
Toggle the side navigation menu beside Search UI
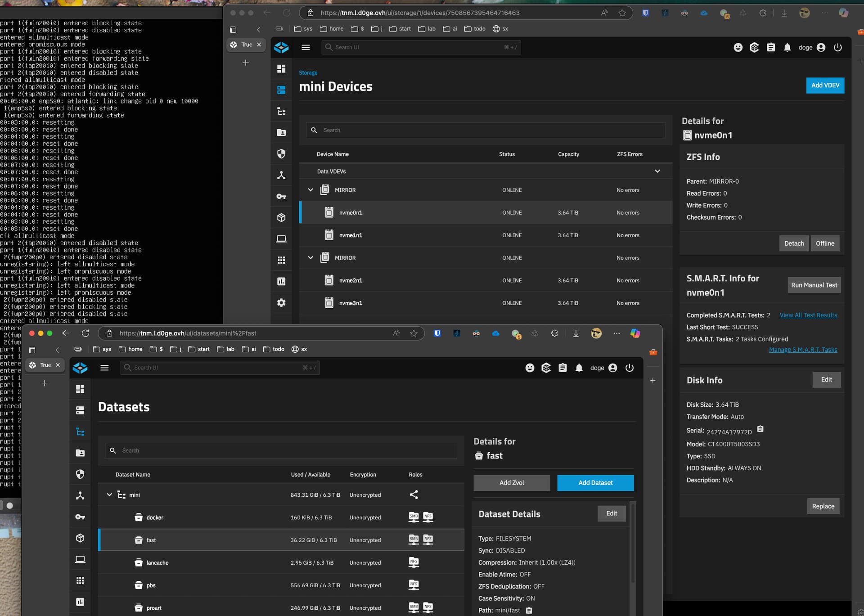(x=306, y=47)
